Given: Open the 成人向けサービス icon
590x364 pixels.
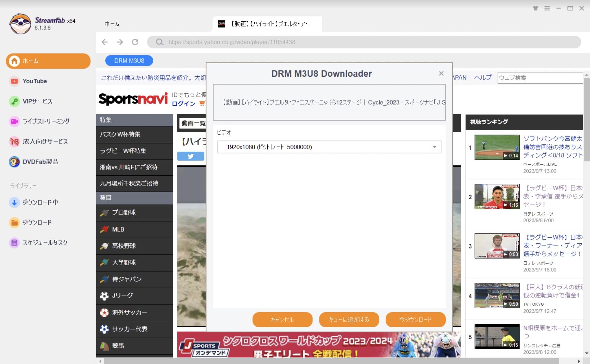Looking at the screenshot, I should 14,142.
